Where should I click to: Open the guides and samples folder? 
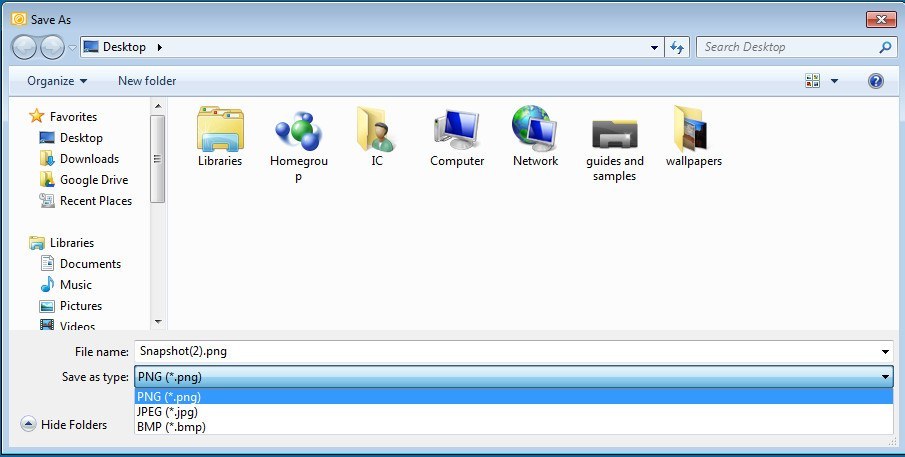pos(614,130)
